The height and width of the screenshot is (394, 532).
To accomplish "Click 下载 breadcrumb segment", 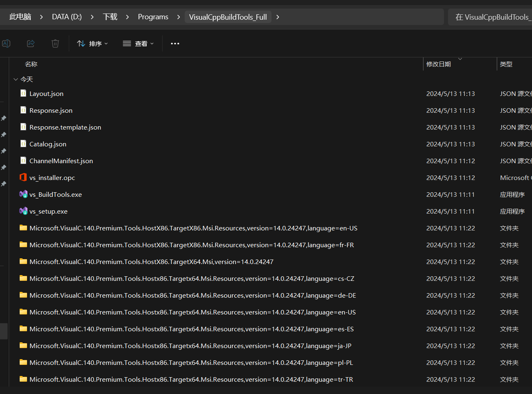I will (110, 17).
